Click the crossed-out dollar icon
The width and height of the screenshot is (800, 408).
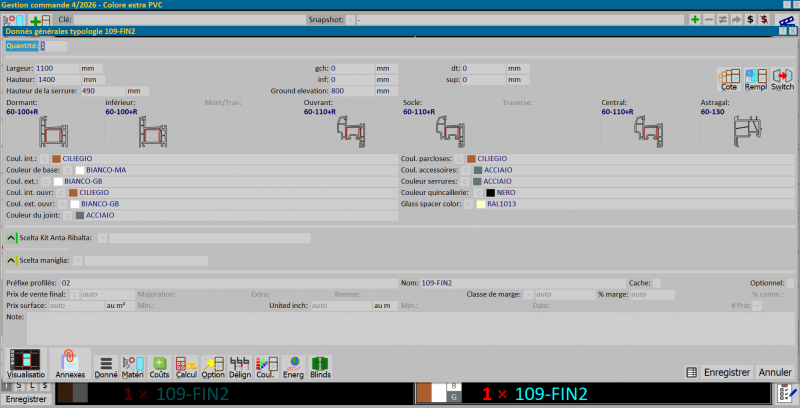click(x=764, y=19)
